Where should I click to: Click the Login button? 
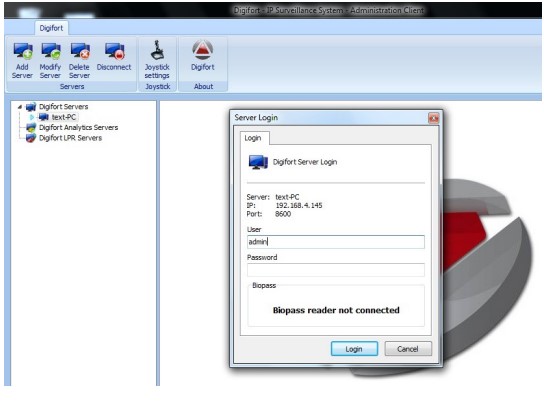tap(354, 349)
